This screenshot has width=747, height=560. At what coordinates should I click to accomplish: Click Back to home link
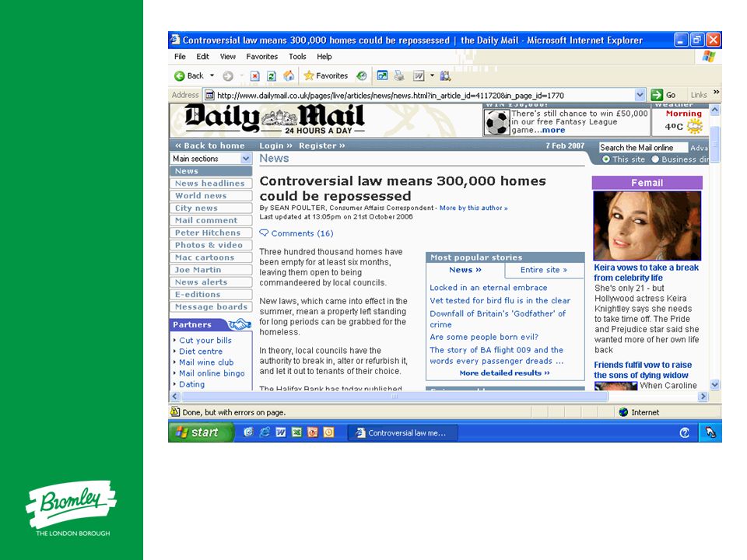click(209, 145)
